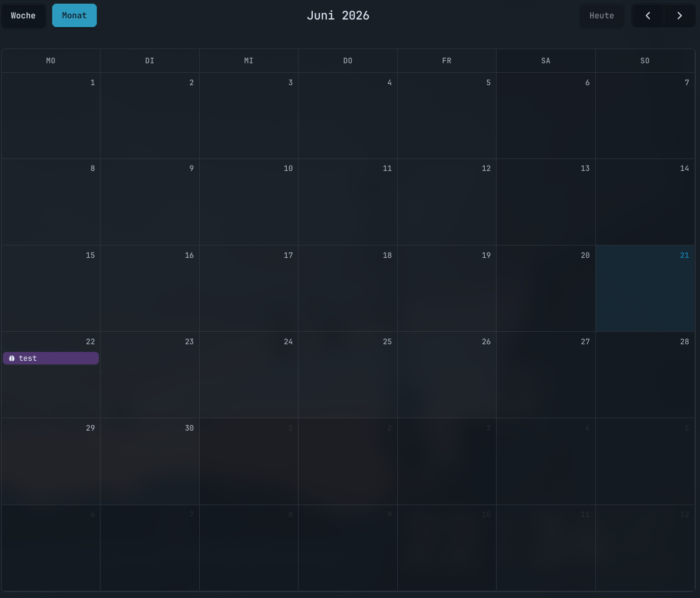Go to the previous month arrow
The height and width of the screenshot is (598, 700).
(x=647, y=15)
